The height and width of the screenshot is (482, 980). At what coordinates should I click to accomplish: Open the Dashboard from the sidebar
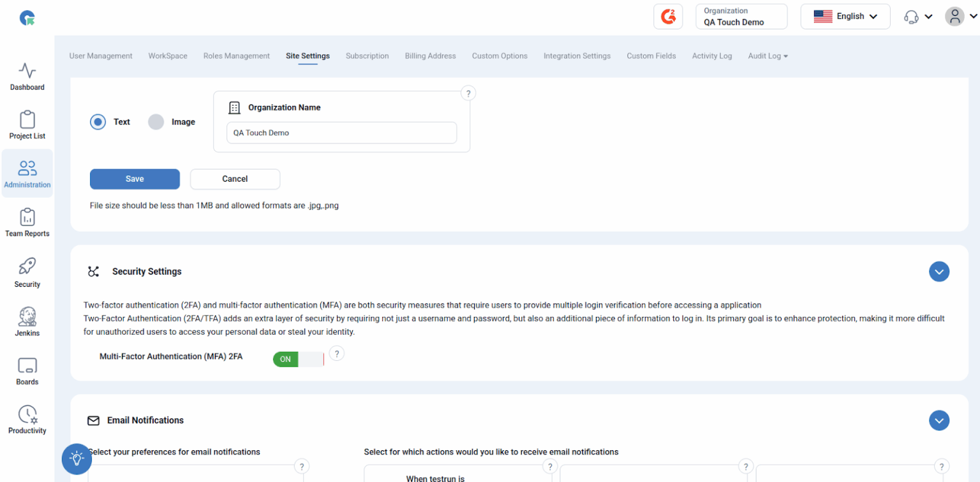[27, 77]
